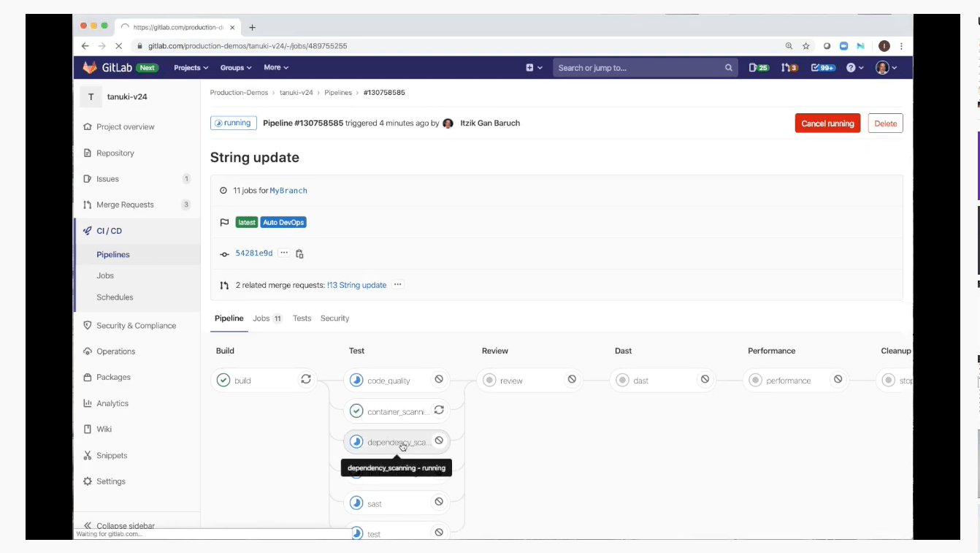Expand the commit message ellipsis button
The height and width of the screenshot is (553, 980).
click(x=284, y=253)
